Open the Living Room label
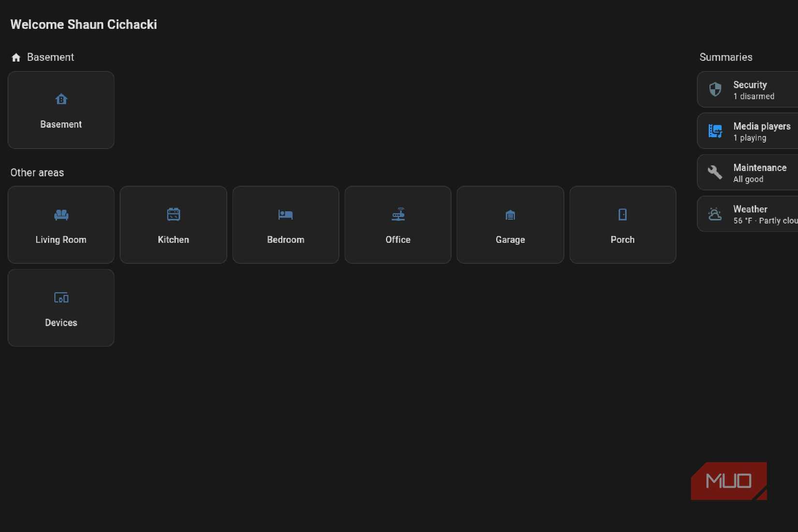This screenshot has height=532, width=798. coord(61,239)
